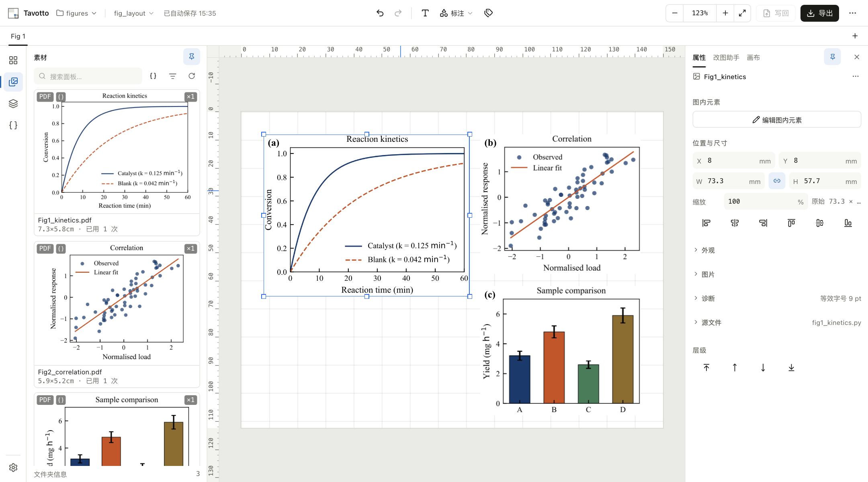Add a new figure tab with plus icon
The height and width of the screenshot is (482, 868).
855,36
